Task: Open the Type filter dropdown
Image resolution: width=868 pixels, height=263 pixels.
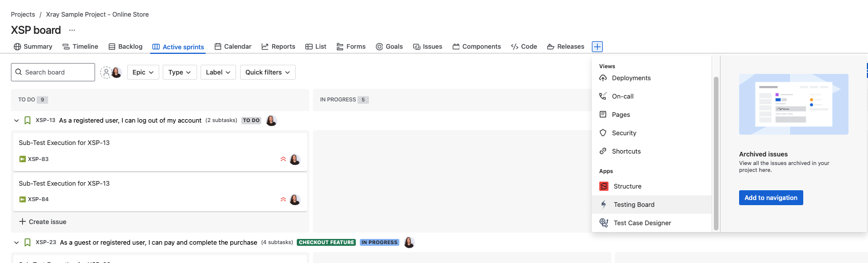Action: (x=180, y=72)
